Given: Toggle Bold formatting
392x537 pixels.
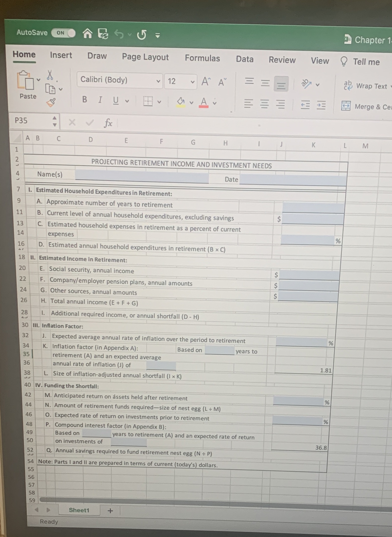Looking at the screenshot, I should click(84, 100).
